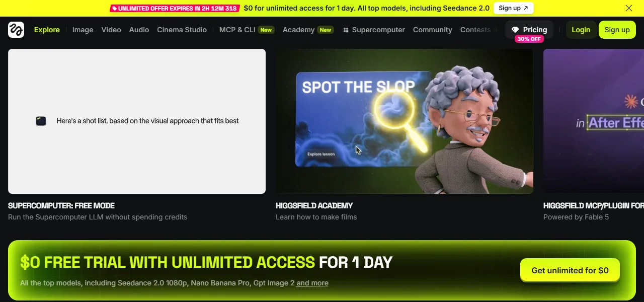Image resolution: width=644 pixels, height=302 pixels.
Task: Open MCP & CLI page
Action: tap(237, 30)
